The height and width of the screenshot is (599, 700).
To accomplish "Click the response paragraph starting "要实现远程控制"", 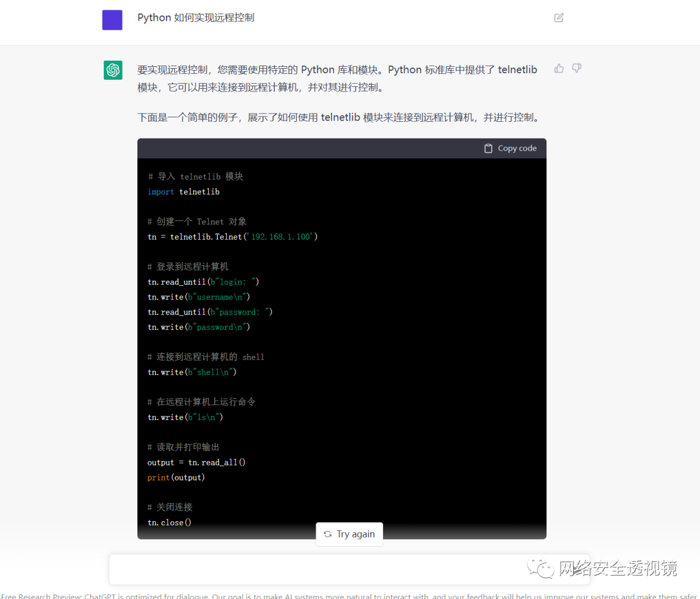I will pyautogui.click(x=338, y=78).
